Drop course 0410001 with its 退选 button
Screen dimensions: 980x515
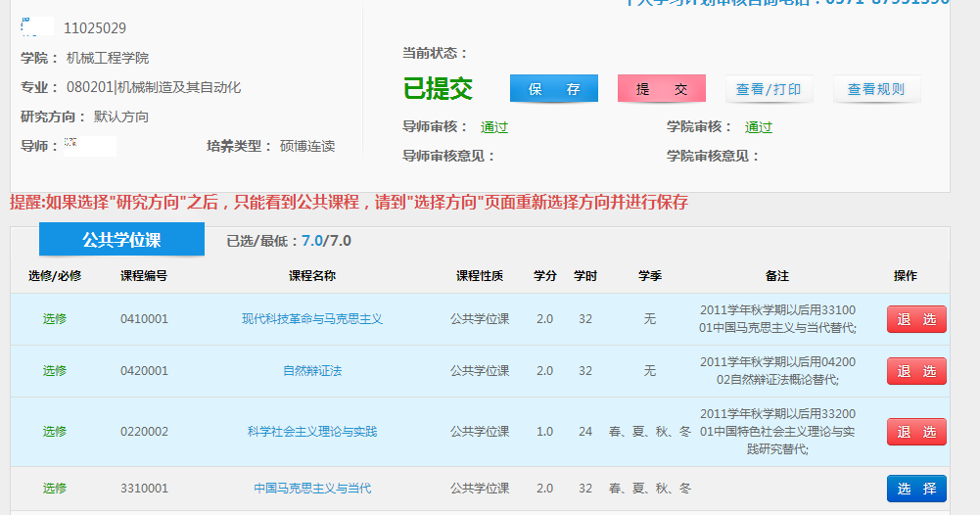click(x=916, y=319)
